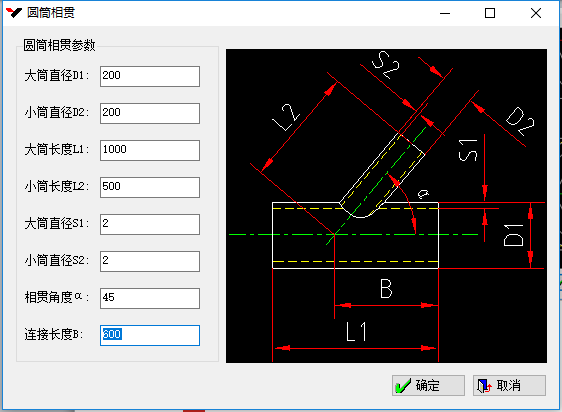Click the 取消 cancel button
The width and height of the screenshot is (562, 412).
pyautogui.click(x=509, y=386)
